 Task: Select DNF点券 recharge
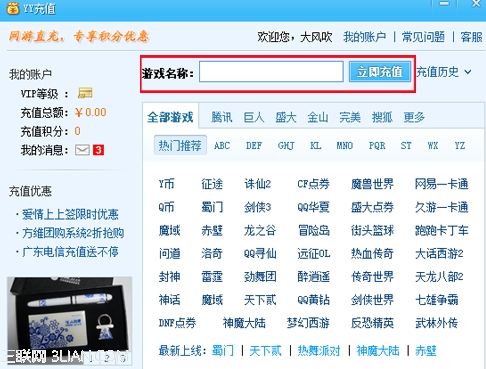click(177, 323)
